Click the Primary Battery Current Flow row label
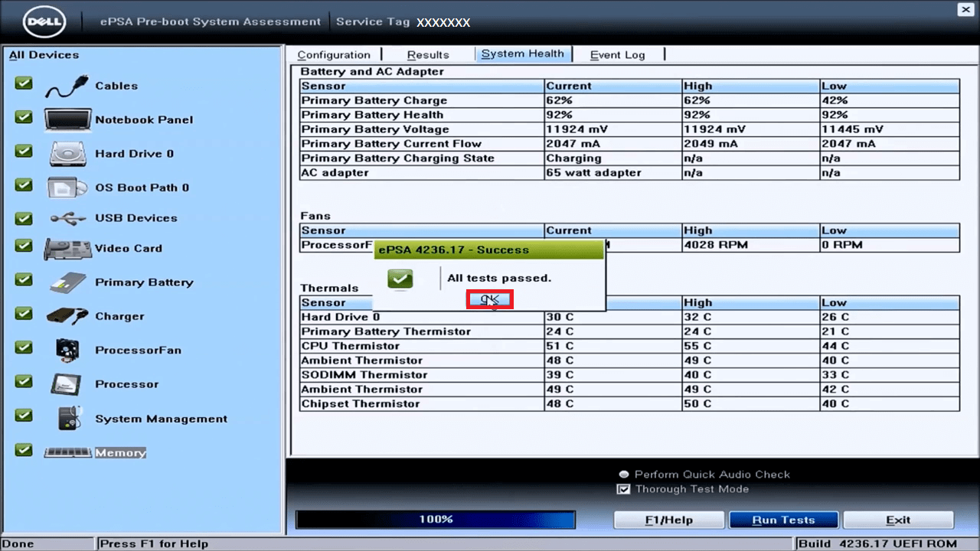 (x=391, y=144)
